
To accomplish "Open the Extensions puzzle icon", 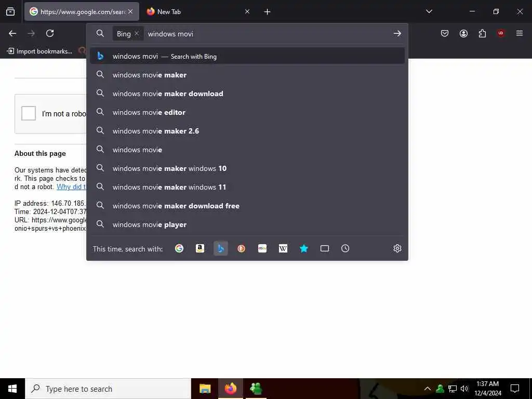I will (x=482, y=33).
